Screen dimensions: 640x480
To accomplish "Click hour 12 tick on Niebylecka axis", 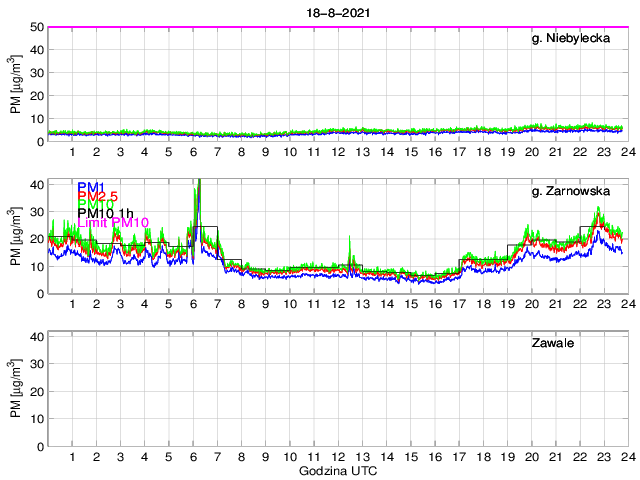I will click(x=338, y=152).
